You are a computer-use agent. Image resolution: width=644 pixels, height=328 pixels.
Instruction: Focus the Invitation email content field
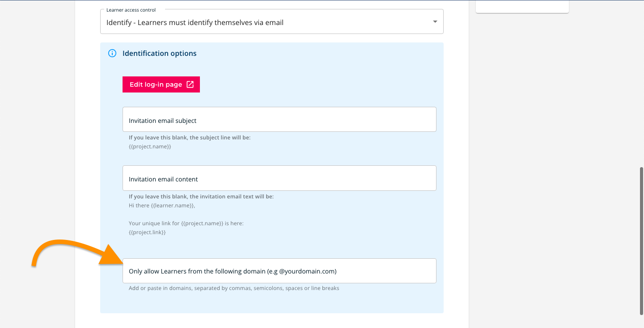click(x=280, y=178)
